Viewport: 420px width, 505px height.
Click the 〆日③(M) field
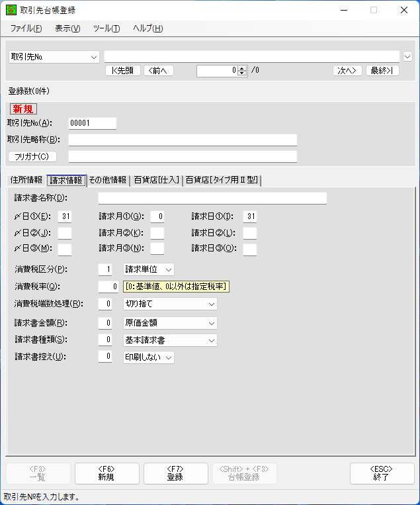[x=65, y=250]
